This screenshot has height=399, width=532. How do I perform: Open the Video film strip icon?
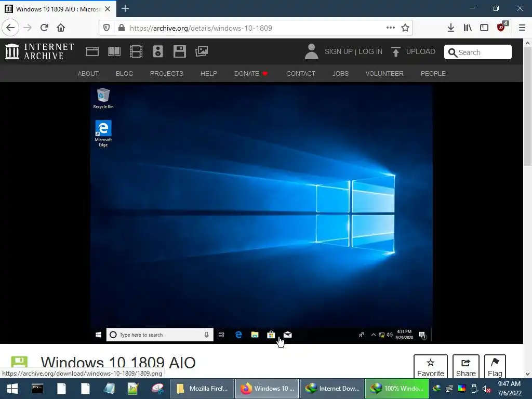tap(136, 51)
